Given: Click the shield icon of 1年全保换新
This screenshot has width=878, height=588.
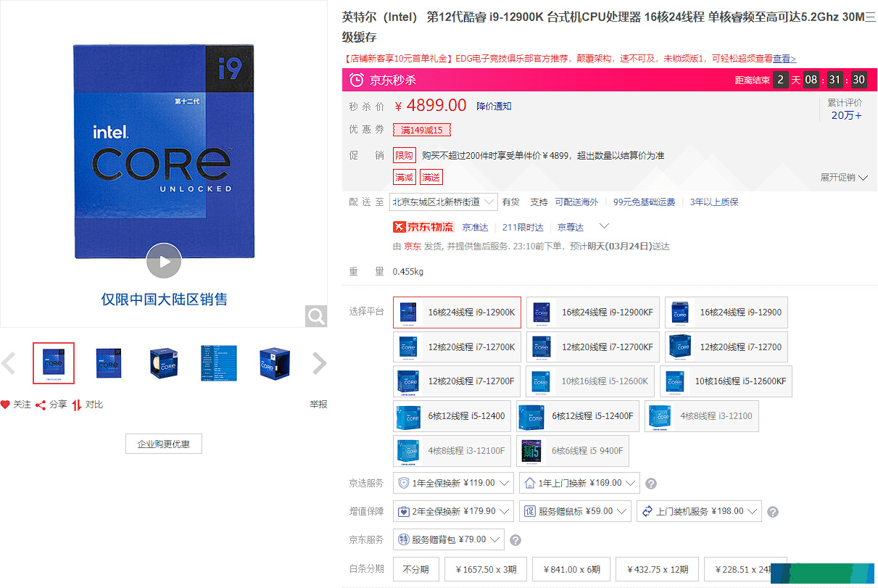Looking at the screenshot, I should pos(404,483).
